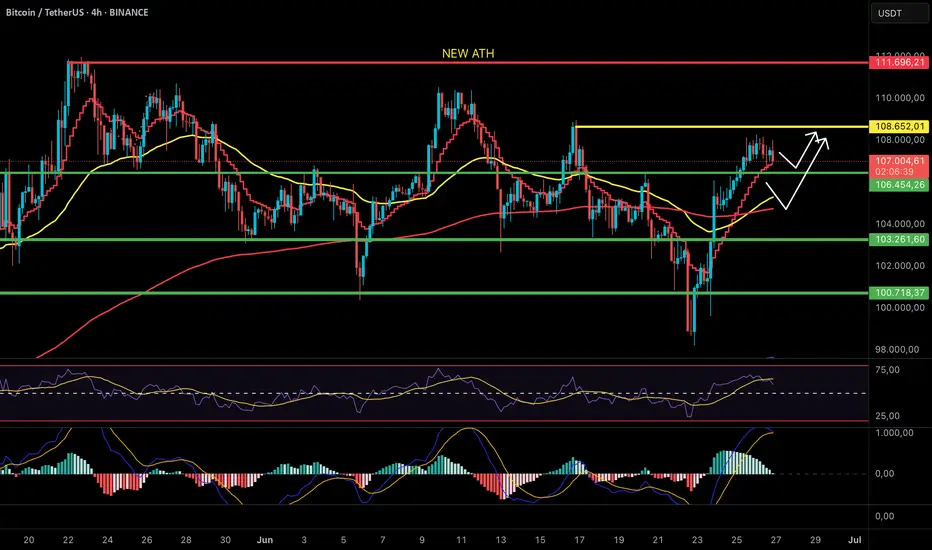Select the RSI dashed midline
This screenshot has width=932, height=550.
pyautogui.click(x=433, y=393)
